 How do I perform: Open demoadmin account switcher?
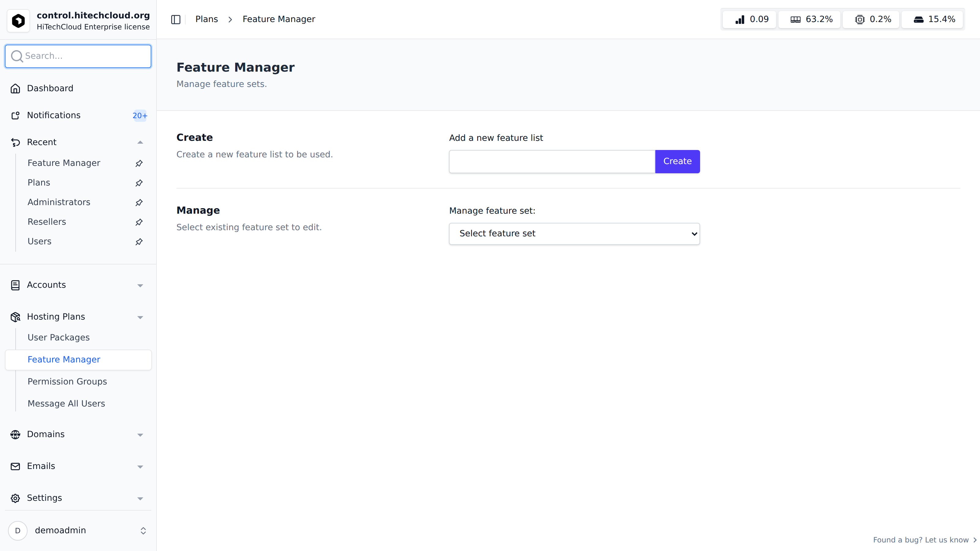[143, 531]
